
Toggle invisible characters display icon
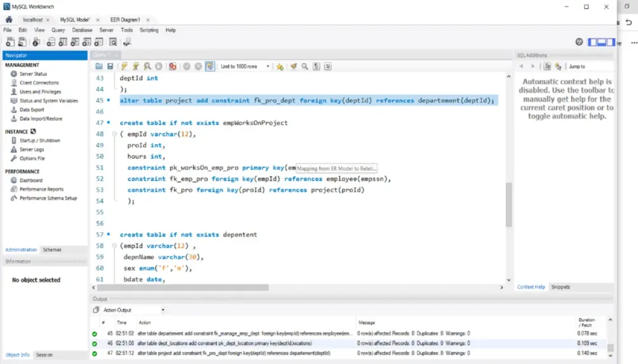[316, 66]
